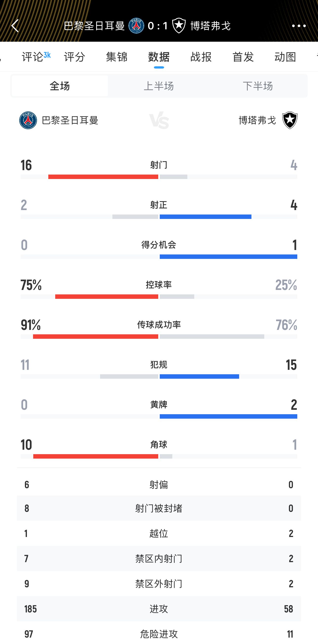
Task: Tap the Botafogo shield beside team name
Action: click(x=290, y=120)
